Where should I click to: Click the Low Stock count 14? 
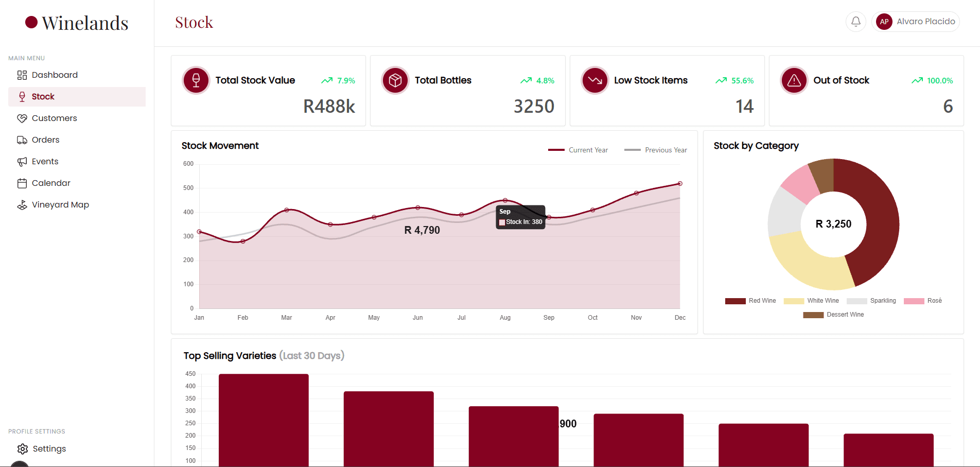tap(745, 107)
